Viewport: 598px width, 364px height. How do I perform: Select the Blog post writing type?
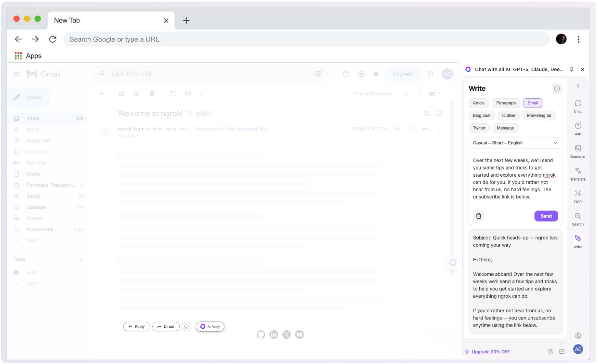tap(481, 115)
